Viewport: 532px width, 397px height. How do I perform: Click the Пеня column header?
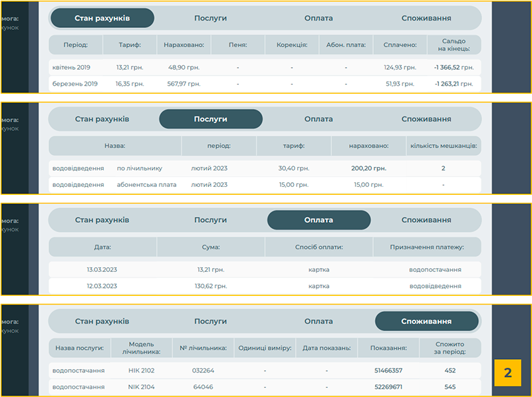[237, 45]
